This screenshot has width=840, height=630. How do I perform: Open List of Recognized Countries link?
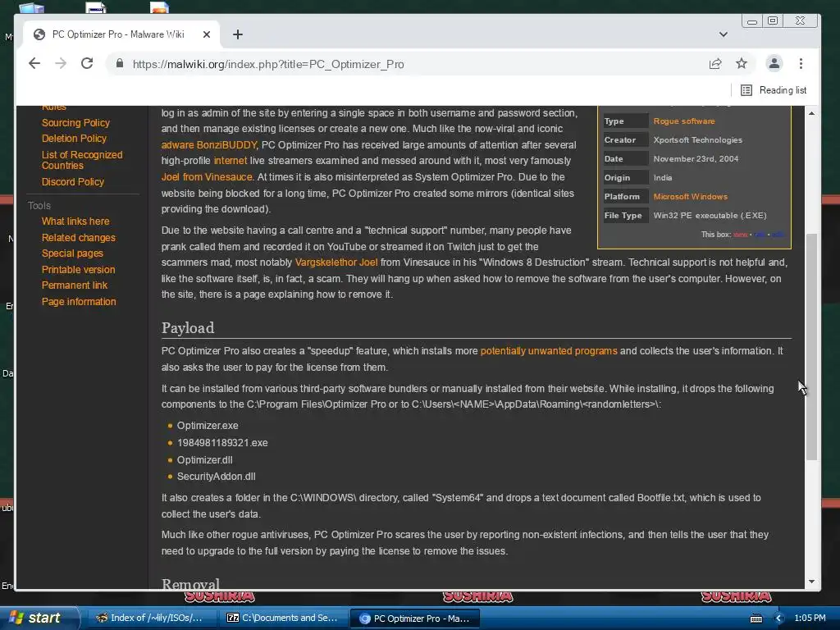point(82,160)
